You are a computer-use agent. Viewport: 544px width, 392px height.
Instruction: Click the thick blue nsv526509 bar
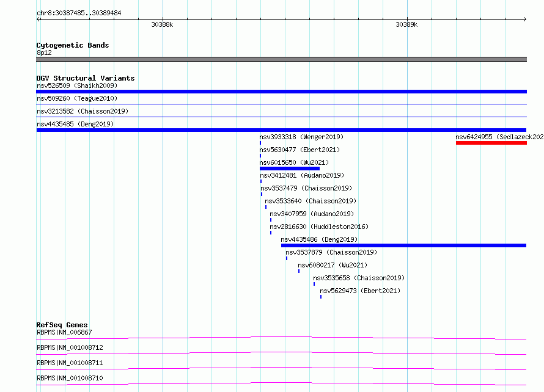point(281,92)
